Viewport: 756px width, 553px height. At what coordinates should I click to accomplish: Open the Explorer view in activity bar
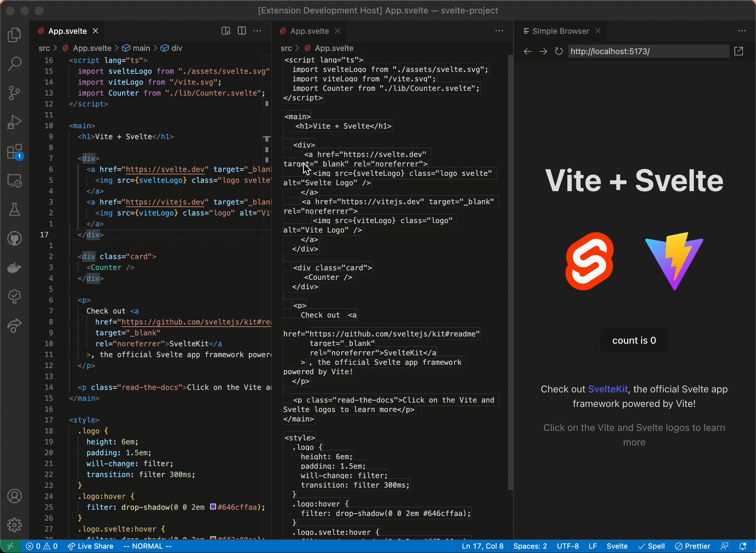click(x=15, y=35)
